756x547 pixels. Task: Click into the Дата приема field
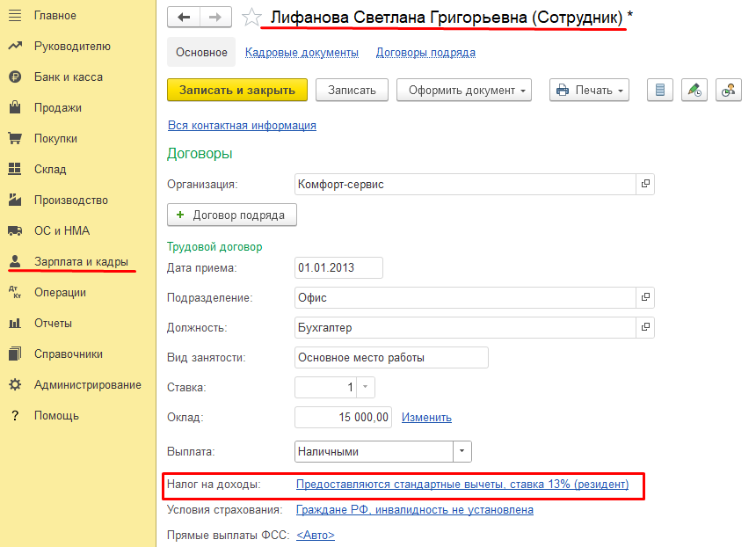coord(338,267)
